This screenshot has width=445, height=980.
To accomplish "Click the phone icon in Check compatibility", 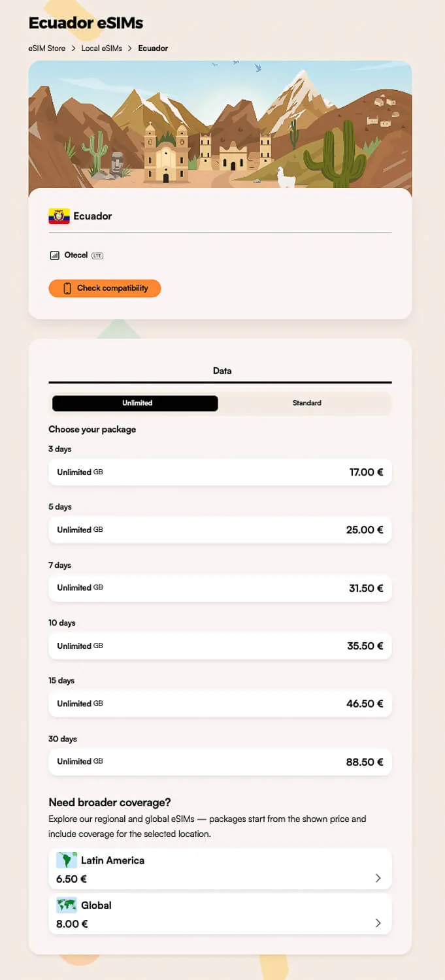I will (x=67, y=288).
